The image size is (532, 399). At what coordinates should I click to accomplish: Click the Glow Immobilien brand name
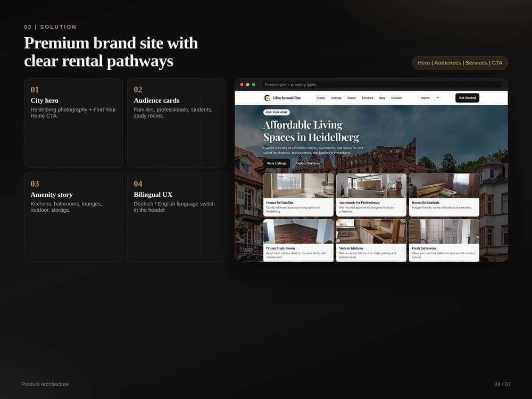[x=287, y=98]
